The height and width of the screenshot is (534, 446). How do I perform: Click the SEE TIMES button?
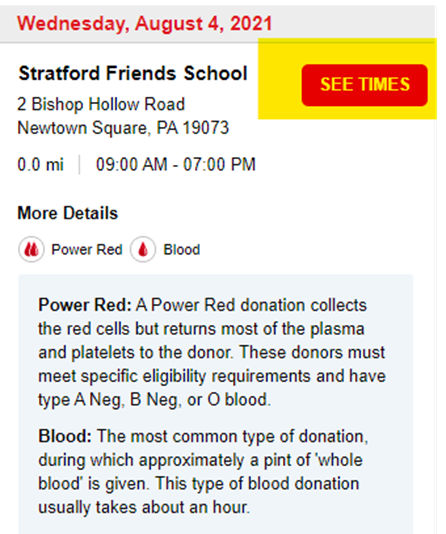click(x=364, y=85)
